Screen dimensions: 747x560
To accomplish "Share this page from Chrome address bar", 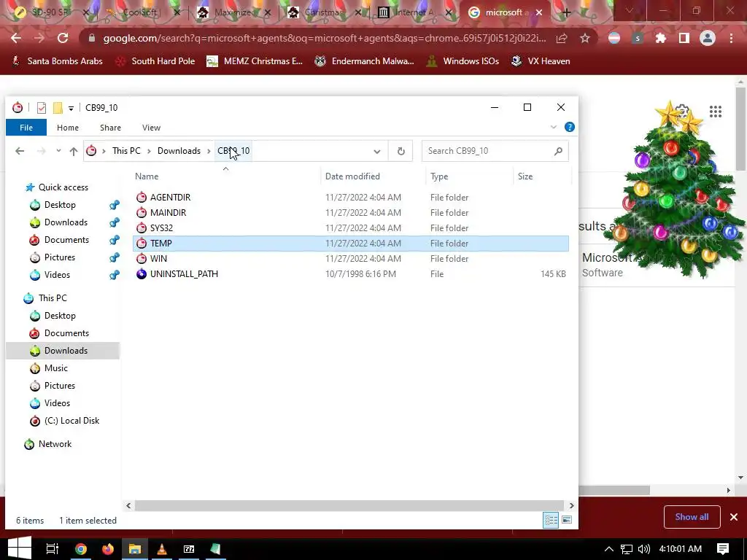I will pos(562,38).
